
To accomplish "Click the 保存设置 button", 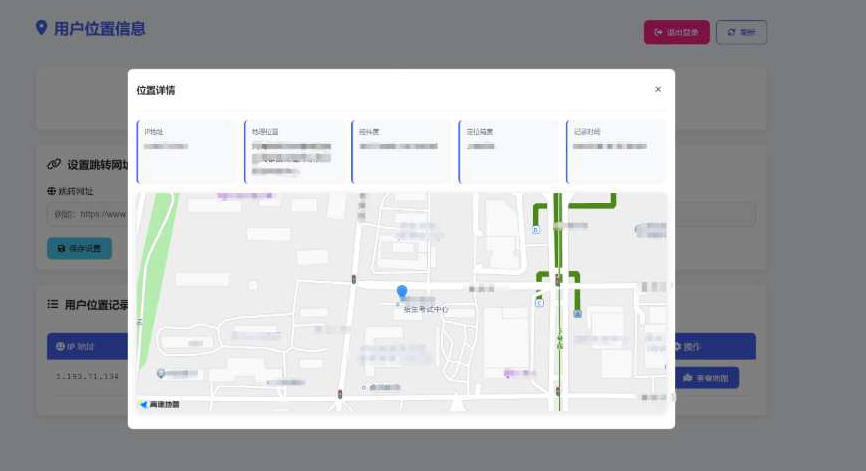I will 80,248.
